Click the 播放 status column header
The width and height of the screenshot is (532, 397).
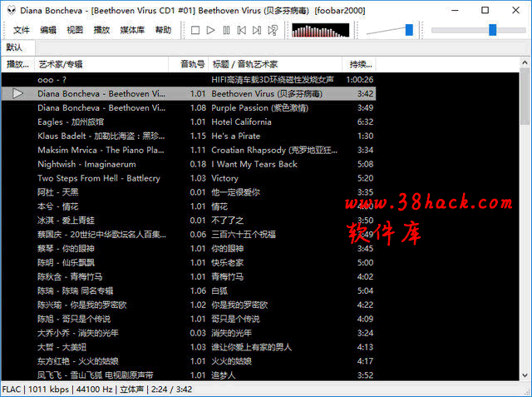click(x=18, y=64)
